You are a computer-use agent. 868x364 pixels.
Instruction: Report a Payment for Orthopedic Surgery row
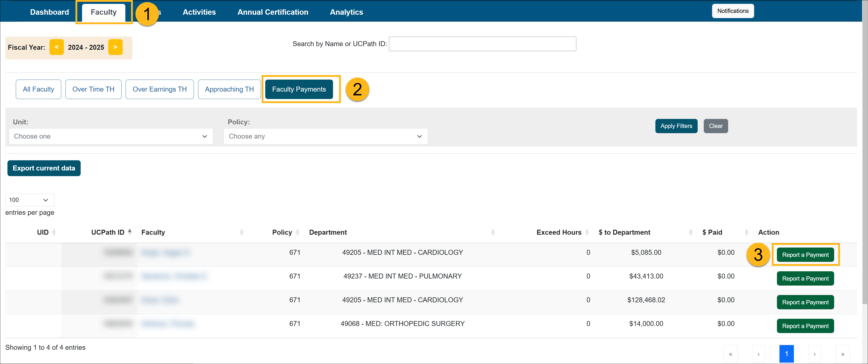(805, 326)
